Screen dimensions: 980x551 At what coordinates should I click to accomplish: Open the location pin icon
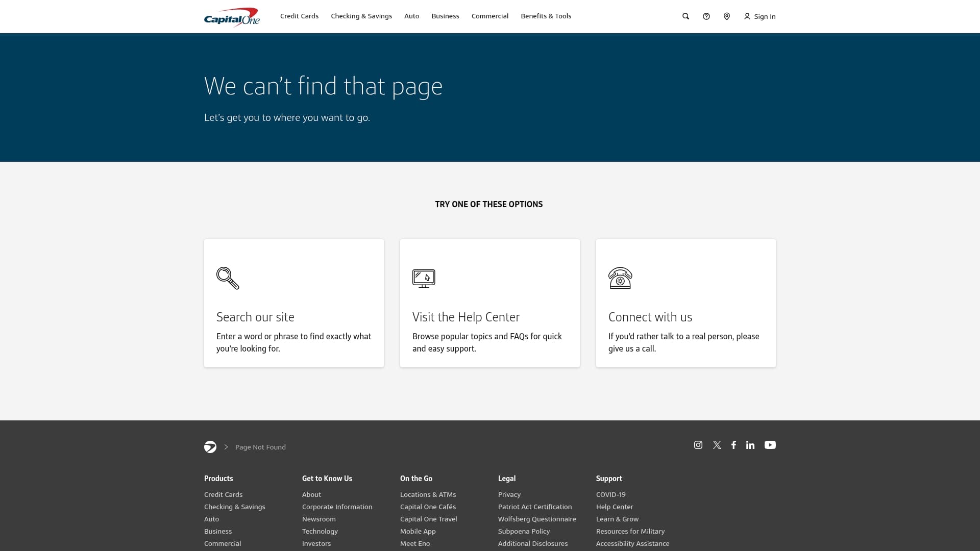726,16
